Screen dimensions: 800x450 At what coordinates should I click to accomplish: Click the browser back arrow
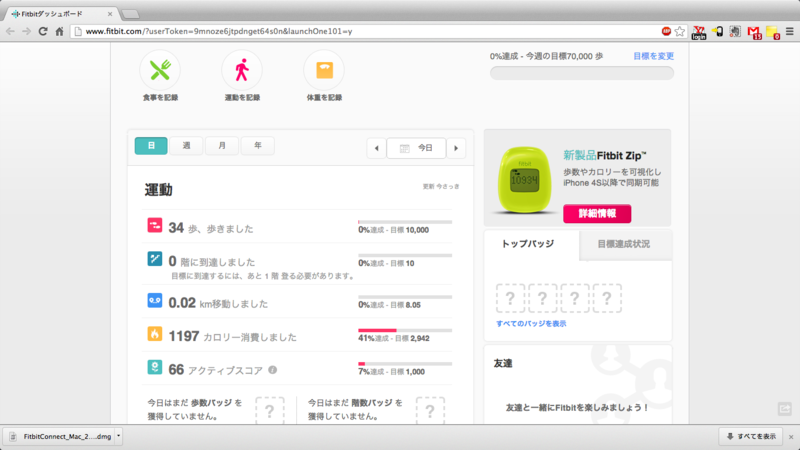coord(10,32)
